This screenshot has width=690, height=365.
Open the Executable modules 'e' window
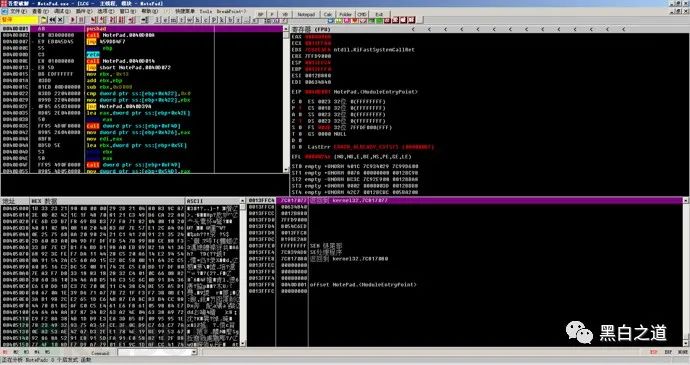(165, 20)
